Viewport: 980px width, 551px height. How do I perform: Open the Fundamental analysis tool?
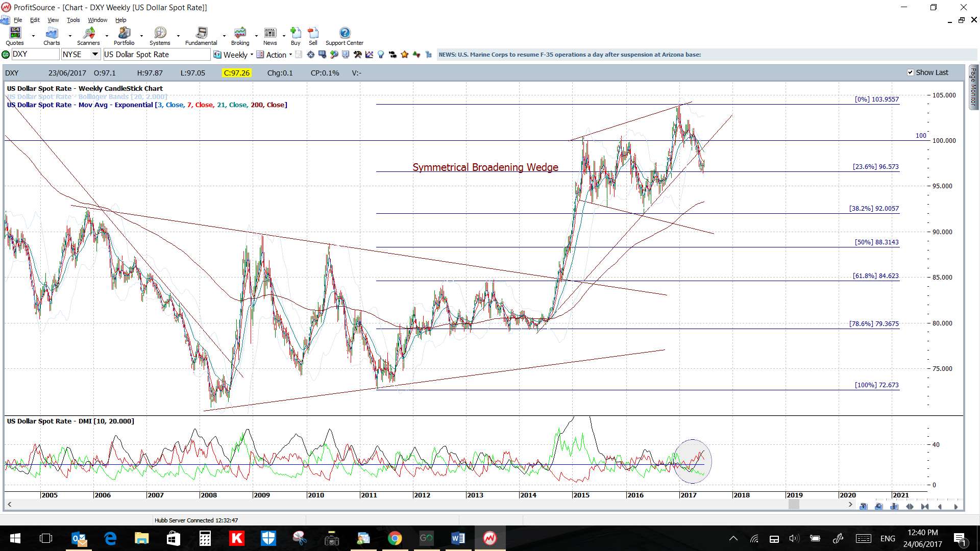tap(201, 36)
